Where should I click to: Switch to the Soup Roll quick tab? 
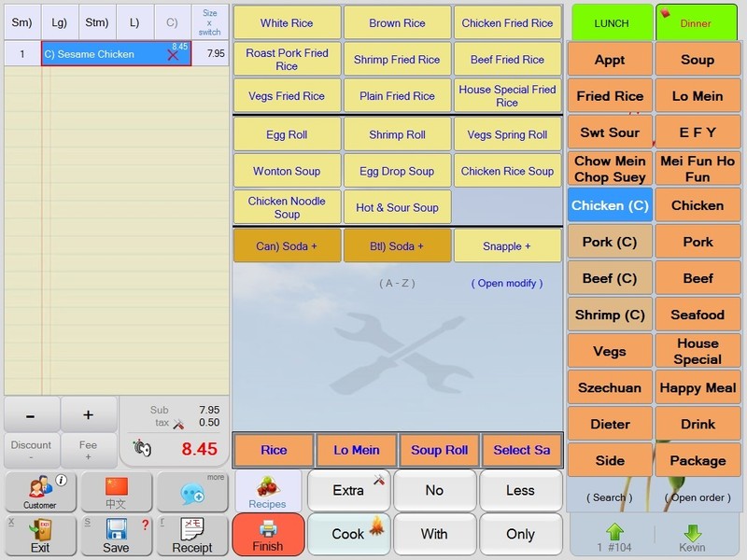(439, 450)
